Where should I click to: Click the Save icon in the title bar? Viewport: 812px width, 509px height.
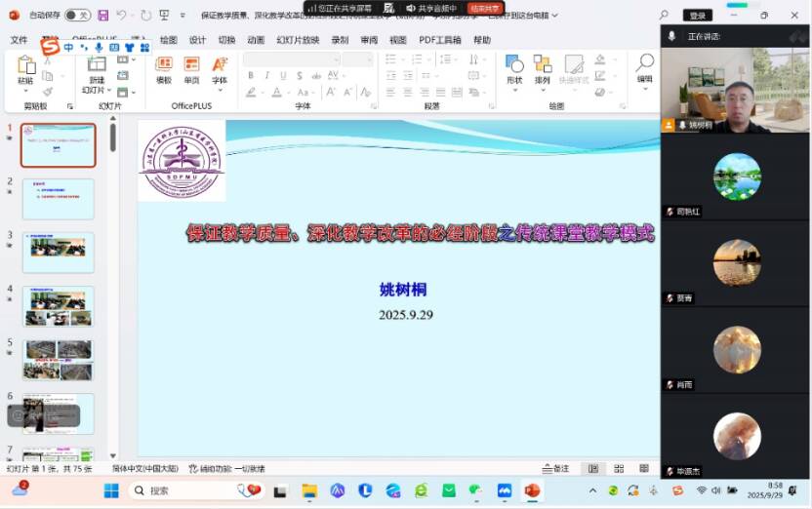(x=101, y=16)
